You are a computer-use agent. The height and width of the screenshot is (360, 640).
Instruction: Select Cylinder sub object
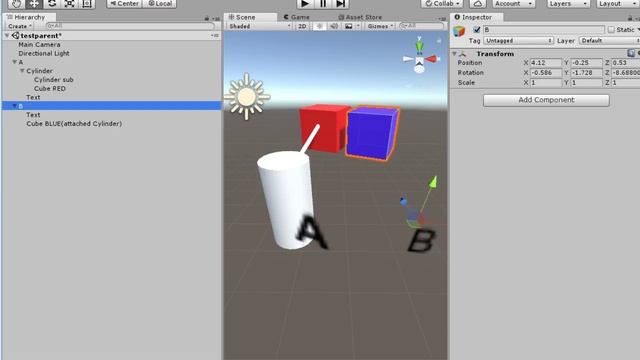pos(53,80)
